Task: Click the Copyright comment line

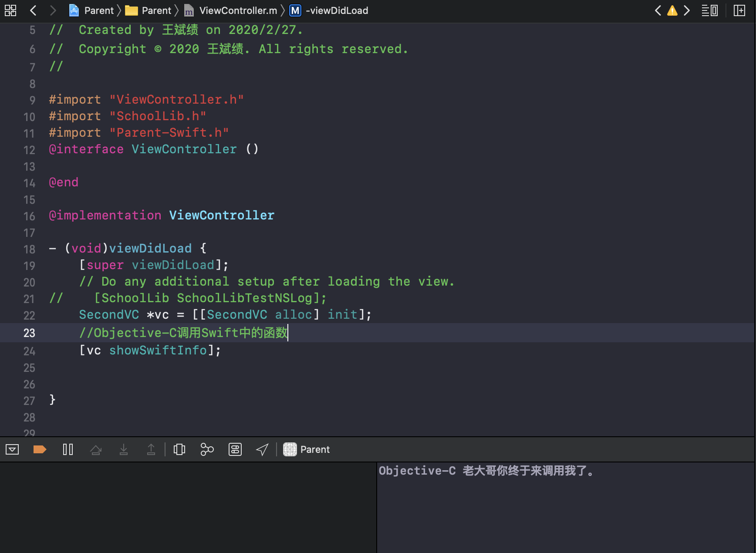Action: [229, 49]
